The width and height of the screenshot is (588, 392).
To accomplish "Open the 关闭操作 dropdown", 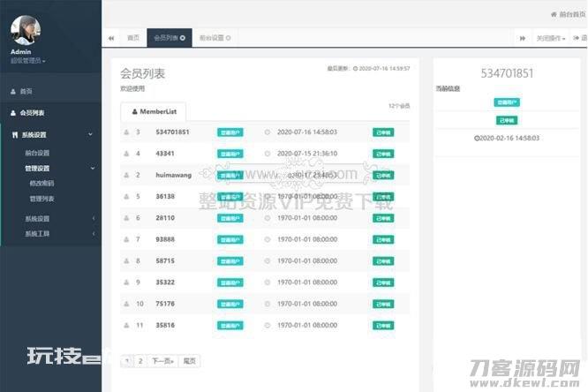I will tap(551, 38).
